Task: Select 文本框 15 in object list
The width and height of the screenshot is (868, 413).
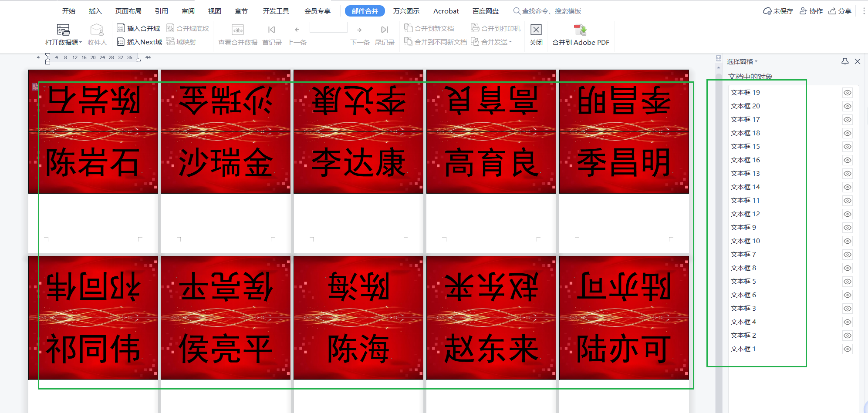Action: 745,147
